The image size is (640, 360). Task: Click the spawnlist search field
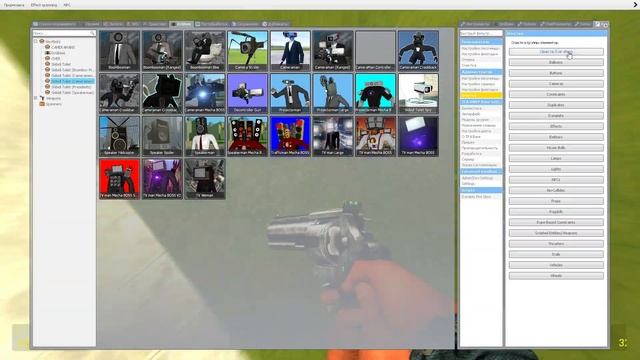(64, 33)
